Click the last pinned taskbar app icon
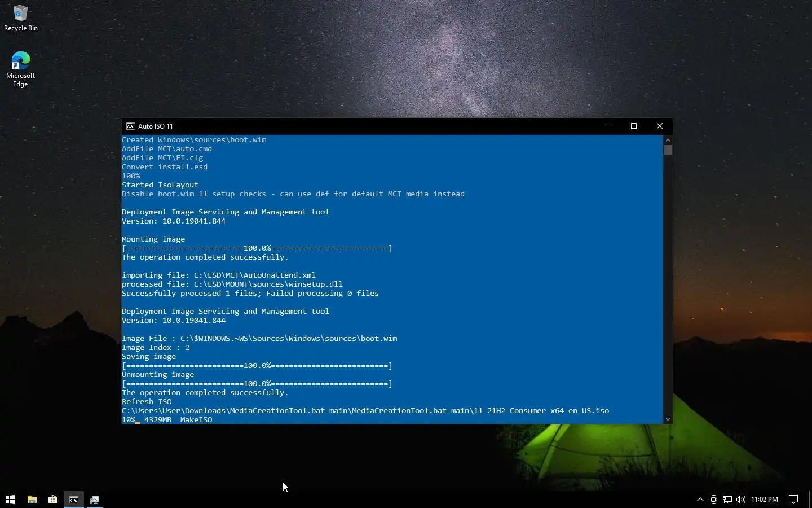 (94, 500)
